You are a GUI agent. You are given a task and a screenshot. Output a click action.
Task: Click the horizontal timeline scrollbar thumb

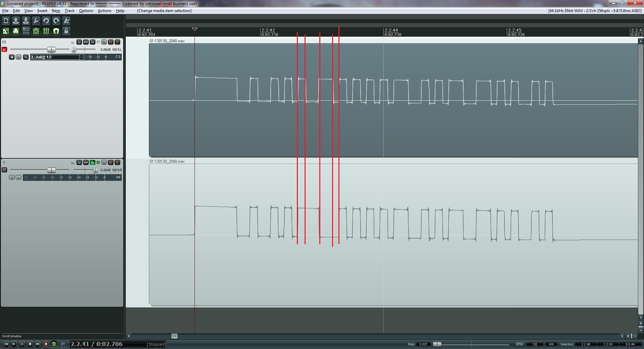(x=174, y=336)
